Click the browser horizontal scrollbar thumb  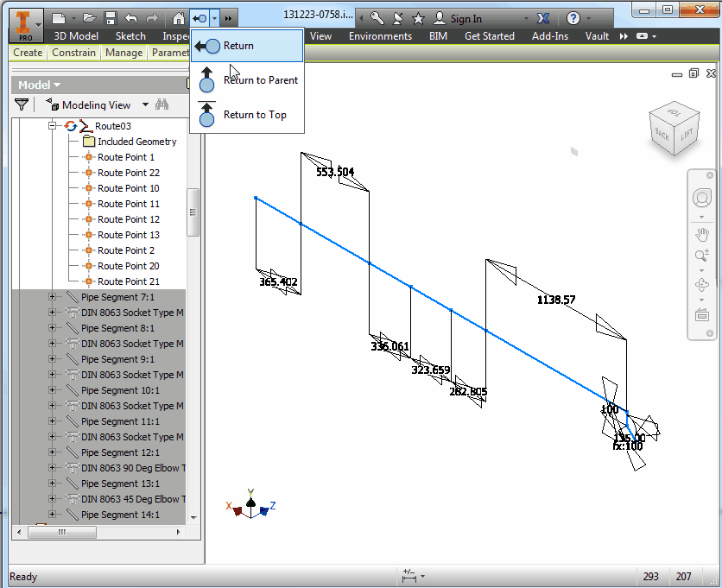coord(62,532)
